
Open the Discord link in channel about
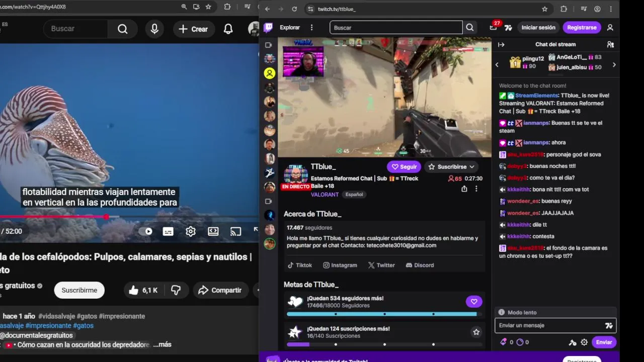[x=420, y=265]
